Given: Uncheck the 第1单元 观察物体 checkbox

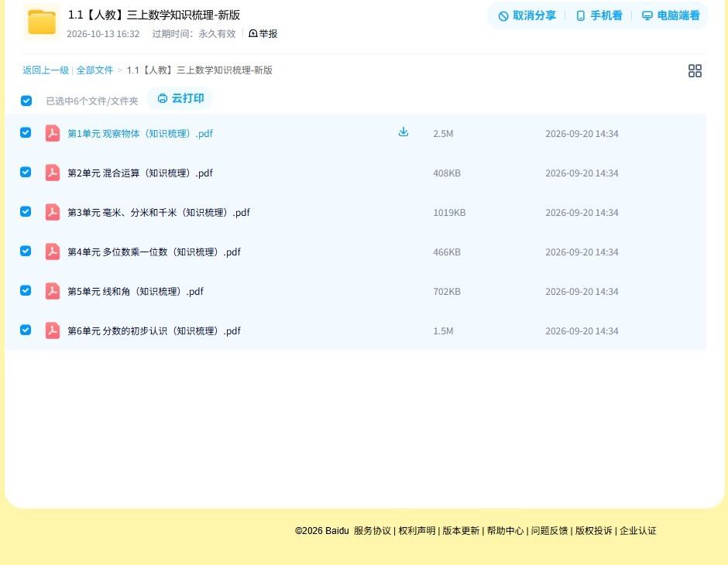Looking at the screenshot, I should [x=26, y=132].
